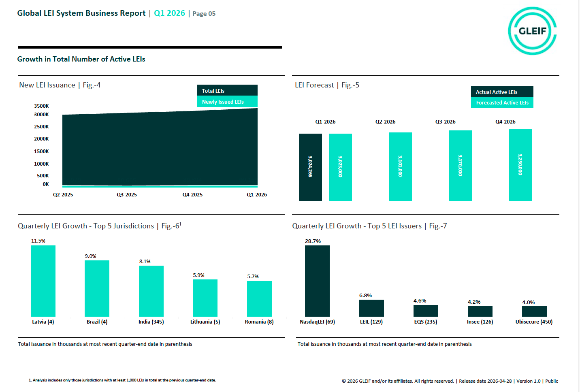580x392 pixels.
Task: Click the Q3-2025 axis label
Action: 127,195
